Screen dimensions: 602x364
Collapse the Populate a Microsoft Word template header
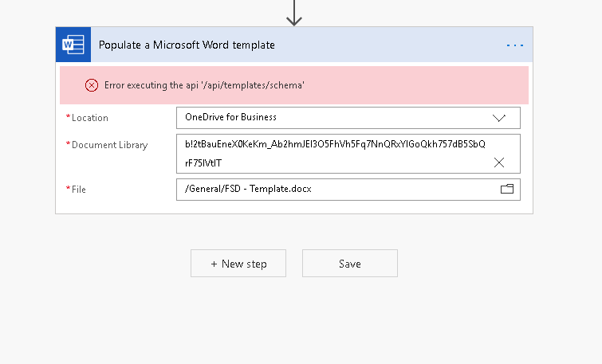294,45
